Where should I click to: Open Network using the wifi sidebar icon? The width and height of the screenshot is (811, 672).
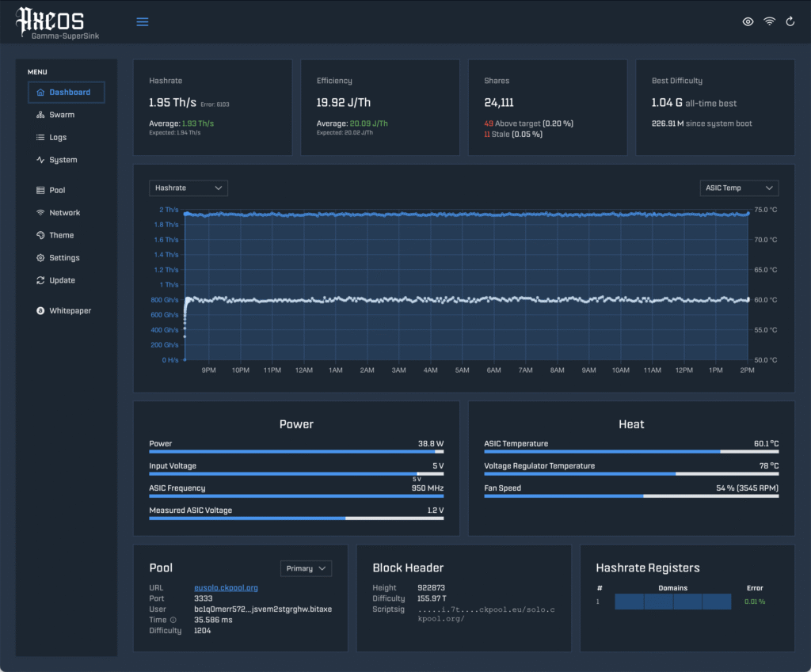coord(41,212)
